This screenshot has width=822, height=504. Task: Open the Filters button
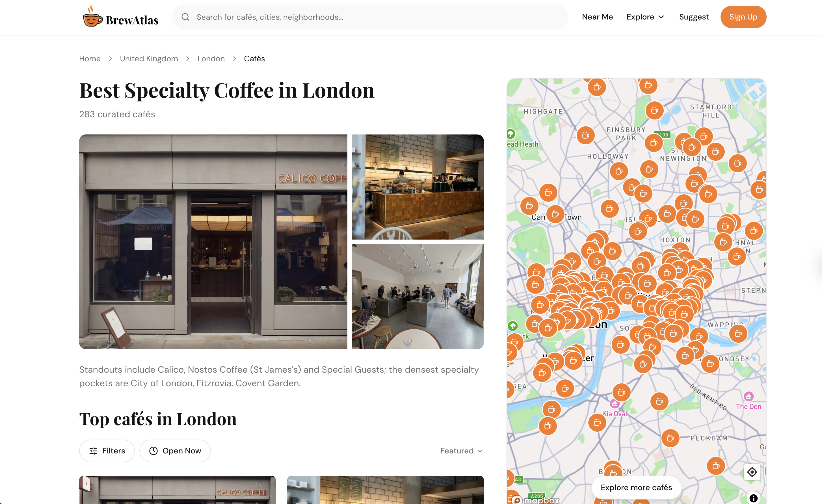[x=107, y=451]
